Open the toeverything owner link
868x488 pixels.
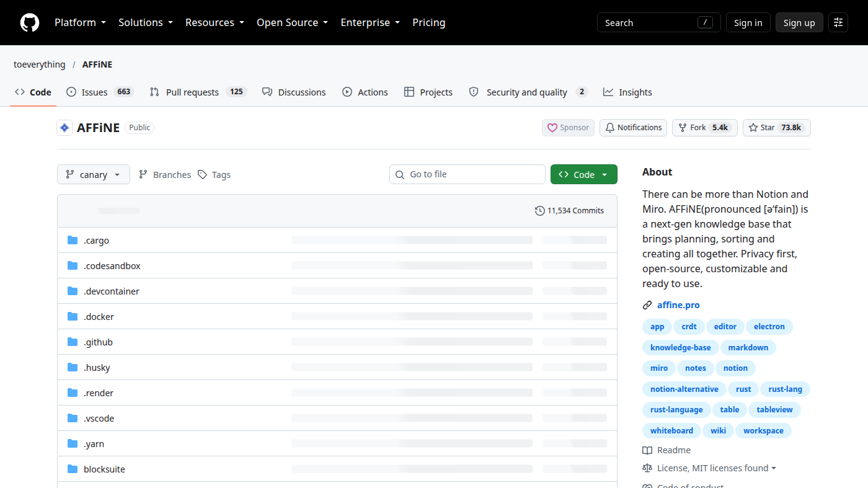pyautogui.click(x=39, y=64)
